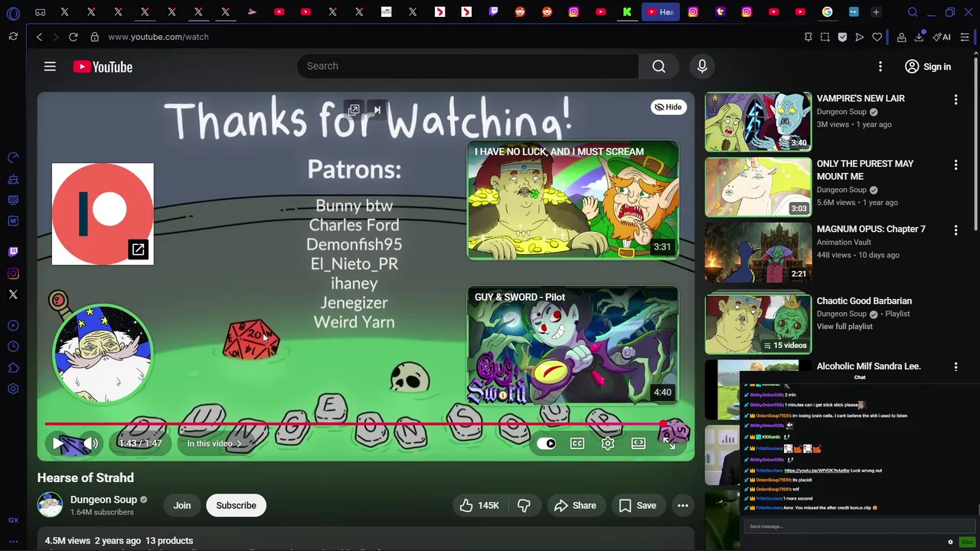Add page to bookmarks via the heart icon
Viewport: 980px width, 551px height.
pyautogui.click(x=877, y=37)
